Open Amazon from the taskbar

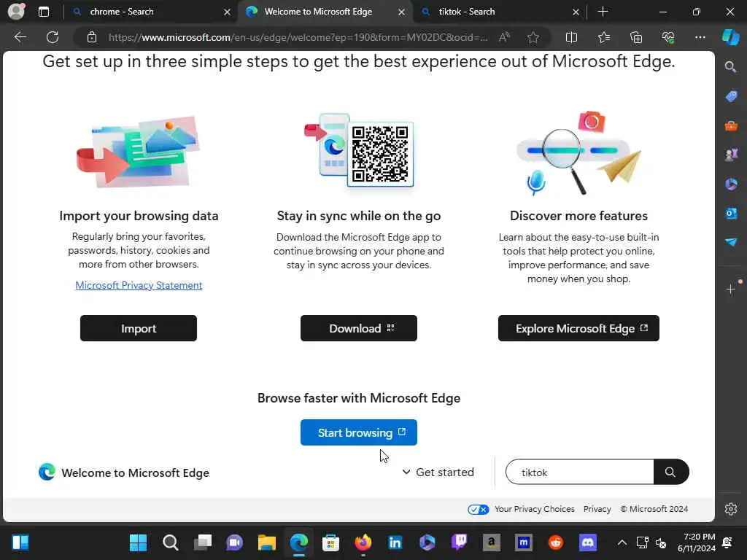(x=491, y=542)
